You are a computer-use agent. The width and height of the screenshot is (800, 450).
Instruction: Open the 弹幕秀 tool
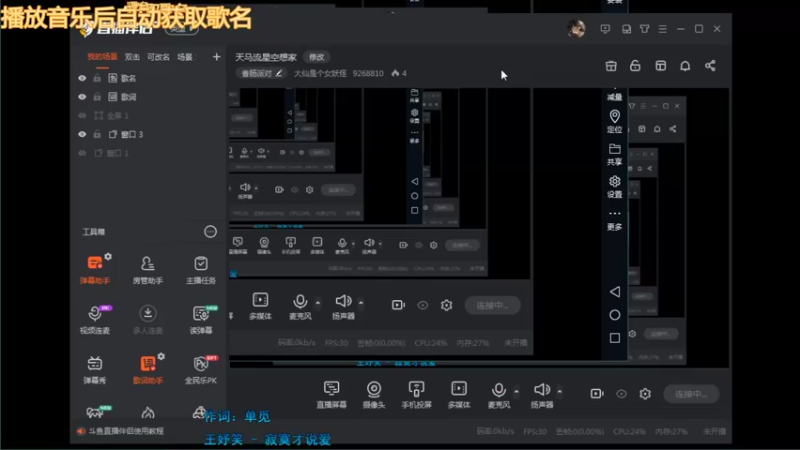pos(95,369)
